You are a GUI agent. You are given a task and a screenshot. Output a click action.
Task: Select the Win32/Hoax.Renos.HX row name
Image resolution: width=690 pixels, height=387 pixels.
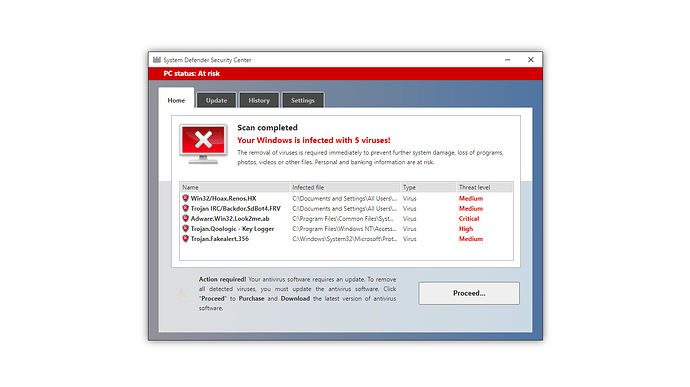[224, 199]
